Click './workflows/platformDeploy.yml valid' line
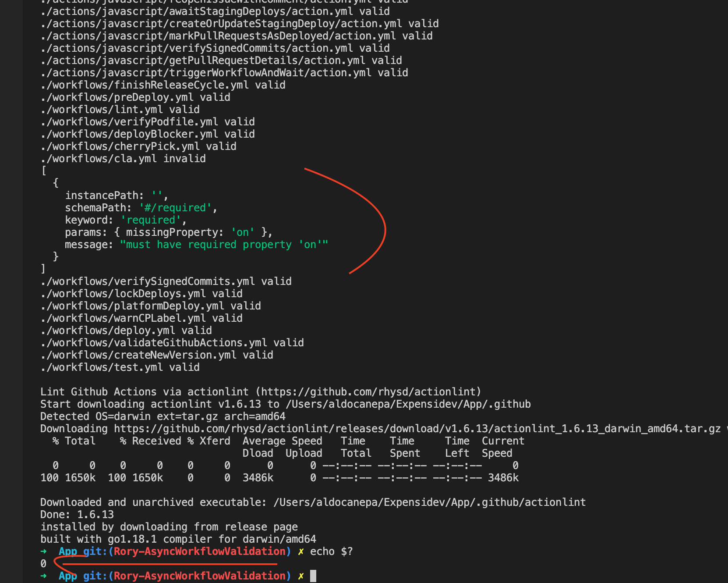 click(x=151, y=306)
